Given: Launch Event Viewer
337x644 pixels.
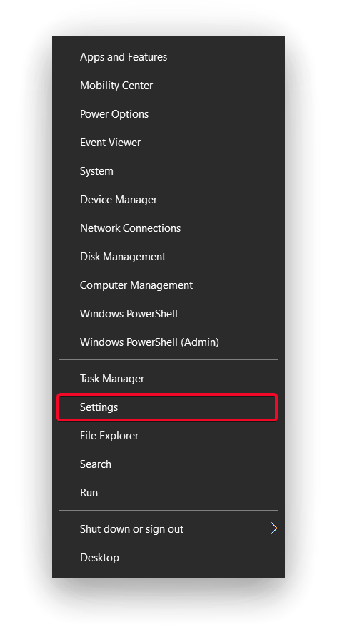Looking at the screenshot, I should click(168, 143).
